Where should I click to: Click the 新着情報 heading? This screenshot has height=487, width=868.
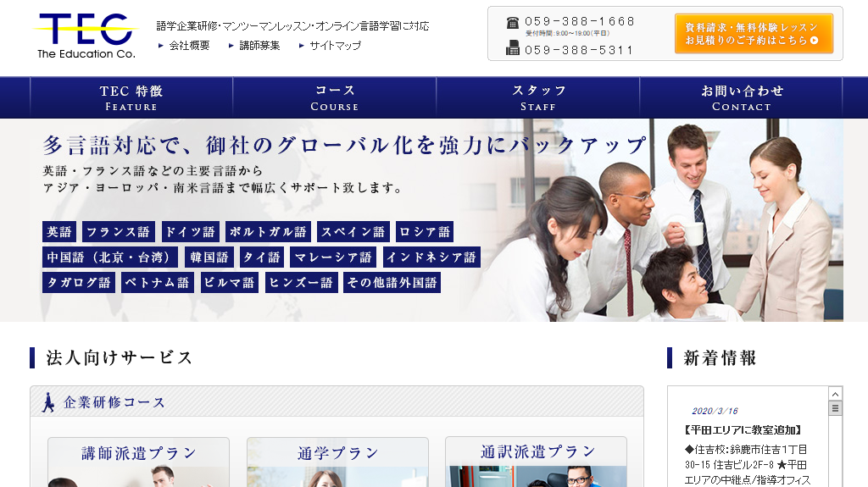pyautogui.click(x=720, y=358)
